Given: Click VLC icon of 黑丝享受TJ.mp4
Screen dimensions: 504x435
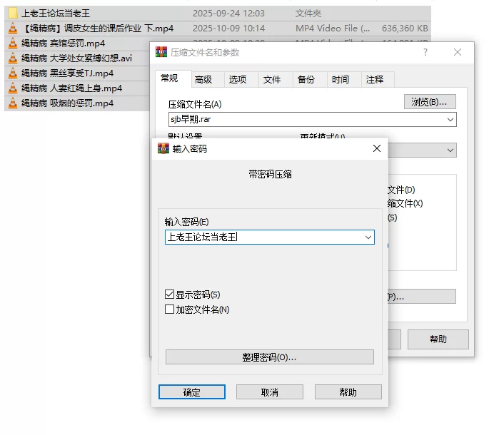Looking at the screenshot, I should tap(13, 73).
